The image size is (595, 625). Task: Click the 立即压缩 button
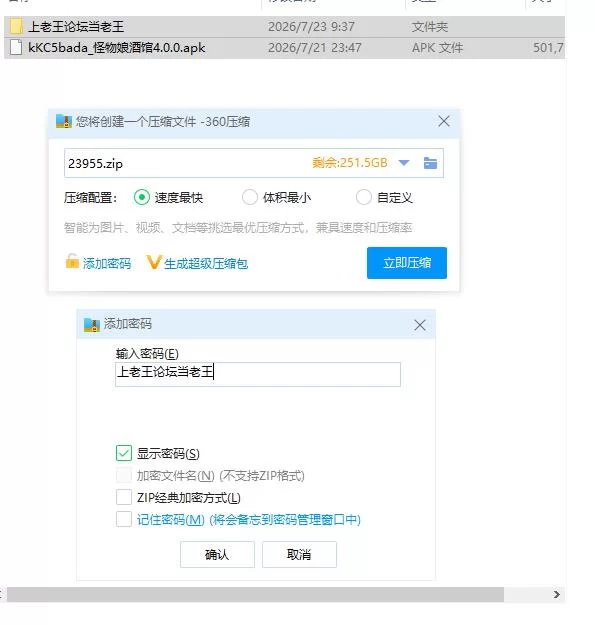(x=407, y=263)
